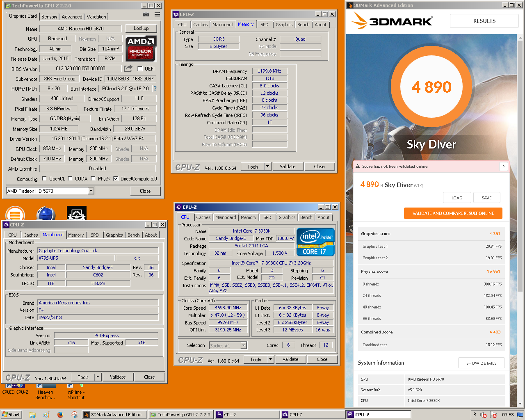This screenshot has height=420, width=525.
Task: Open Validation tab in GPU-Z
Action: click(96, 16)
